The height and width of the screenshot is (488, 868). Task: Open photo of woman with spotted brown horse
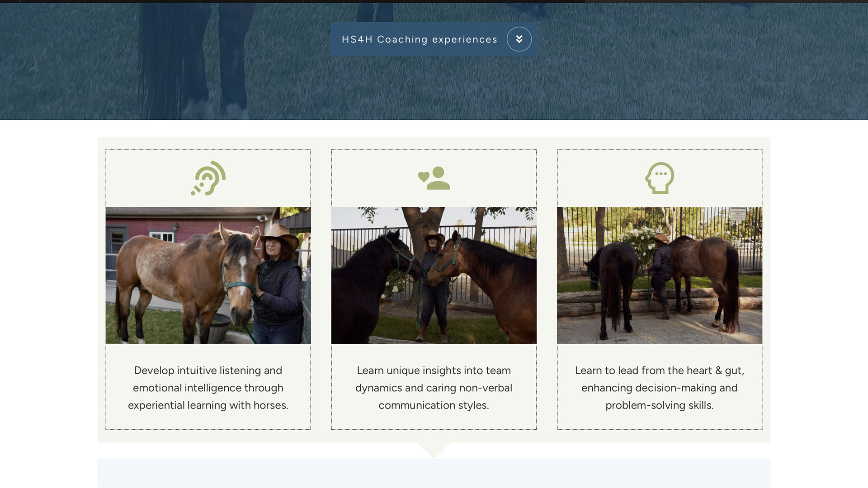click(x=208, y=276)
